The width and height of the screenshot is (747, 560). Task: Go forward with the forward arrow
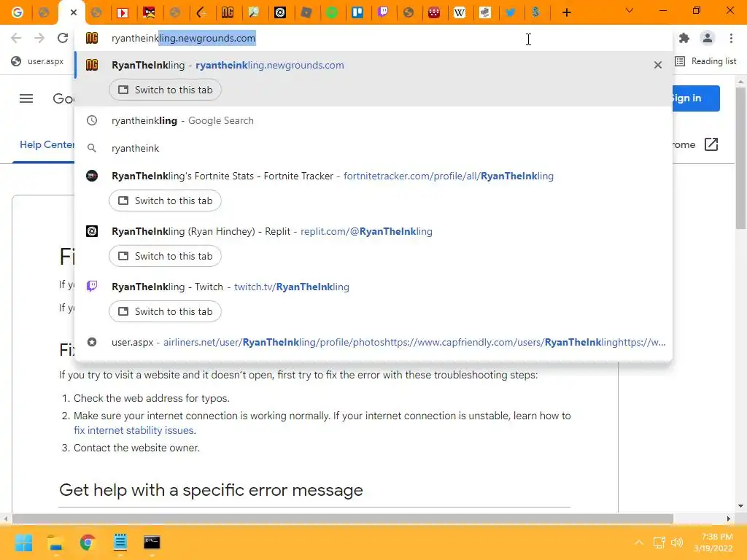(39, 38)
